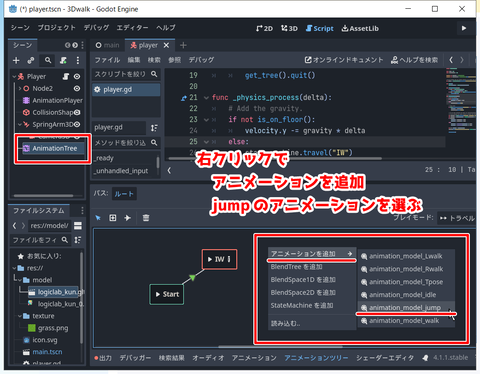The height and width of the screenshot is (374, 480).
Task: Open the デバッグ menu in top bar
Action: pos(96,28)
